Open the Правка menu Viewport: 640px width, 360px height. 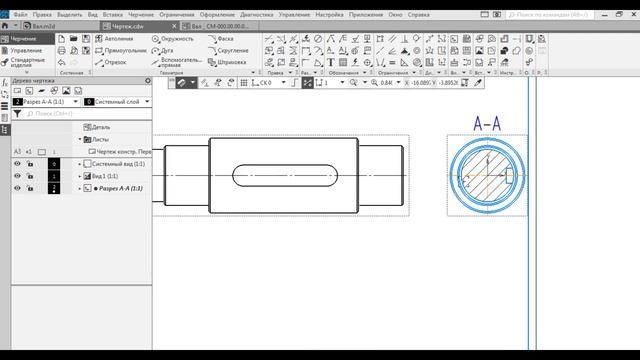(42, 15)
